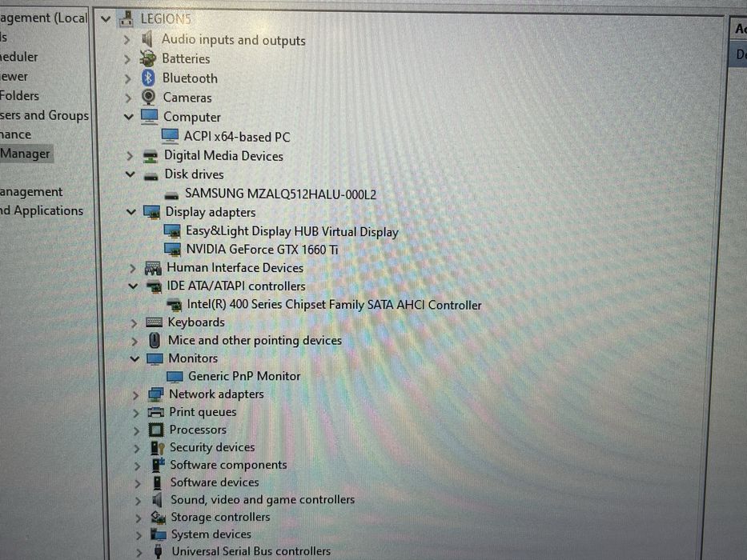Select 'agement (Local' root in left pane
This screenshot has height=560, width=747.
[43, 18]
